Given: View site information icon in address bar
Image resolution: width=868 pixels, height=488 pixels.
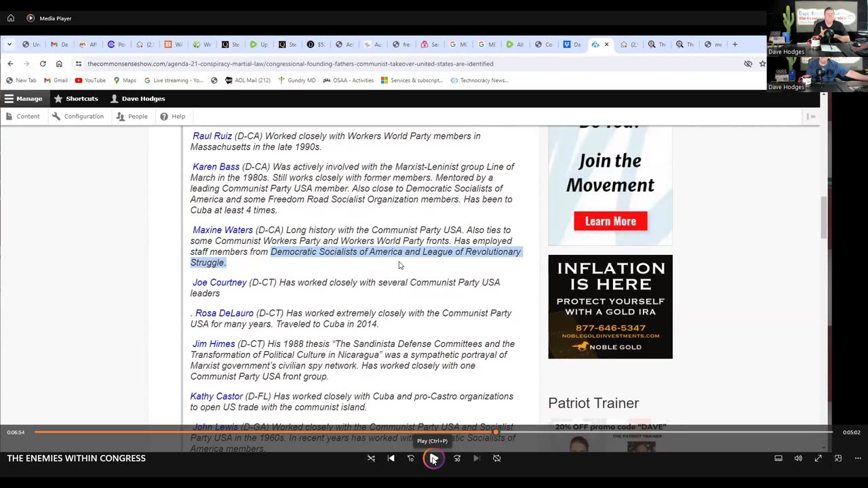Looking at the screenshot, I should click(79, 64).
